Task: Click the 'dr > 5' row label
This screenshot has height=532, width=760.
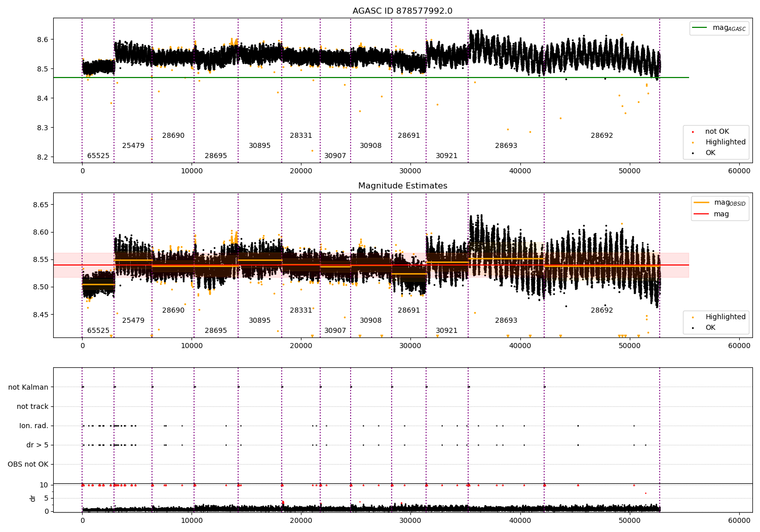Action: pos(37,445)
